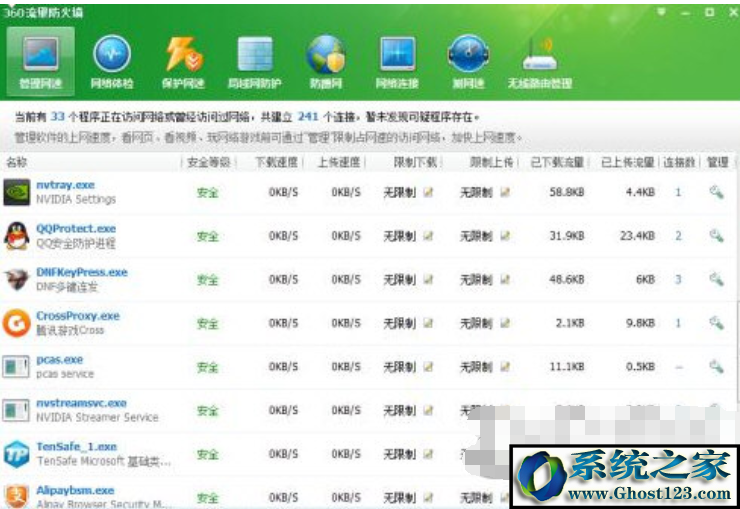Select 23.4KB uploaded value for QQProtect.exe
Viewport: 740px width, 509px height.
pos(637,235)
